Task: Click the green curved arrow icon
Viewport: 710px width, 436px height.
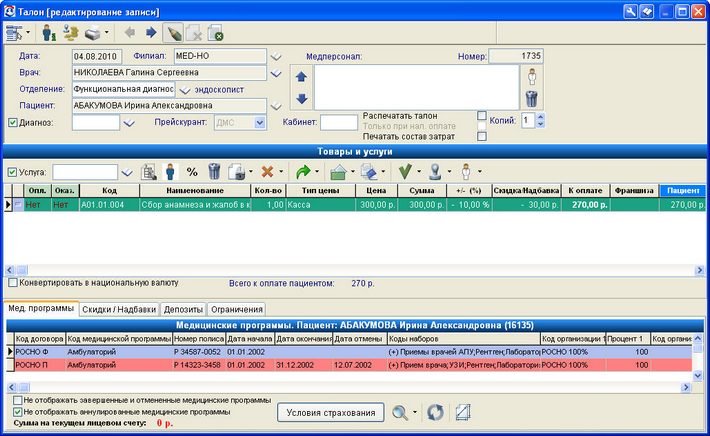Action: pyautogui.click(x=303, y=172)
